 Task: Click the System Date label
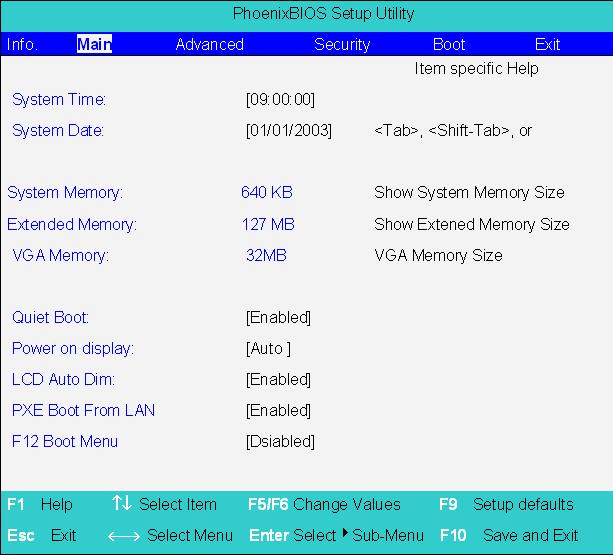pyautogui.click(x=58, y=130)
